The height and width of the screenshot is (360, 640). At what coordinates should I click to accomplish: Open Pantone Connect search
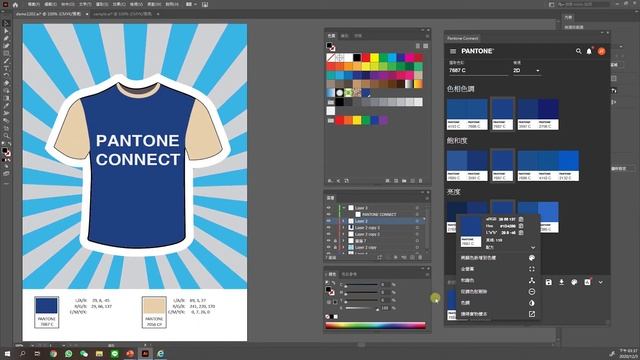point(578,51)
